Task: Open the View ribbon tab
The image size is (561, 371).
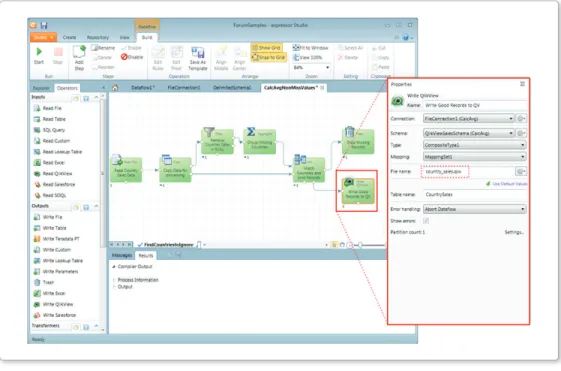Action: tap(125, 38)
